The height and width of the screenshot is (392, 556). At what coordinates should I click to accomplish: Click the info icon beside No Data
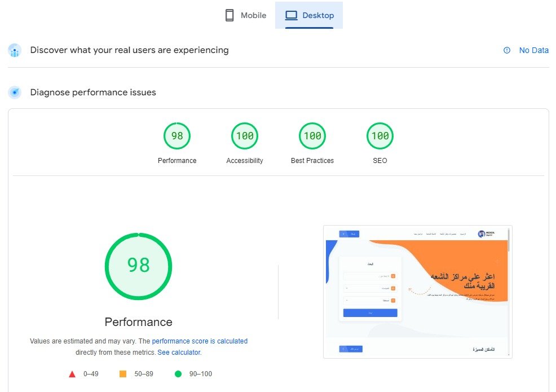coord(506,50)
